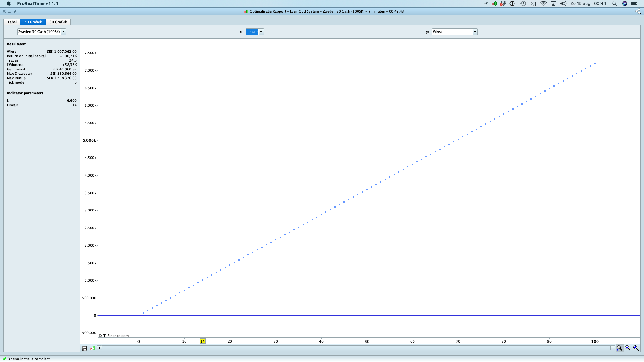The height and width of the screenshot is (362, 644).
Task: Click the zoom in magnifier icon
Action: pos(636,348)
